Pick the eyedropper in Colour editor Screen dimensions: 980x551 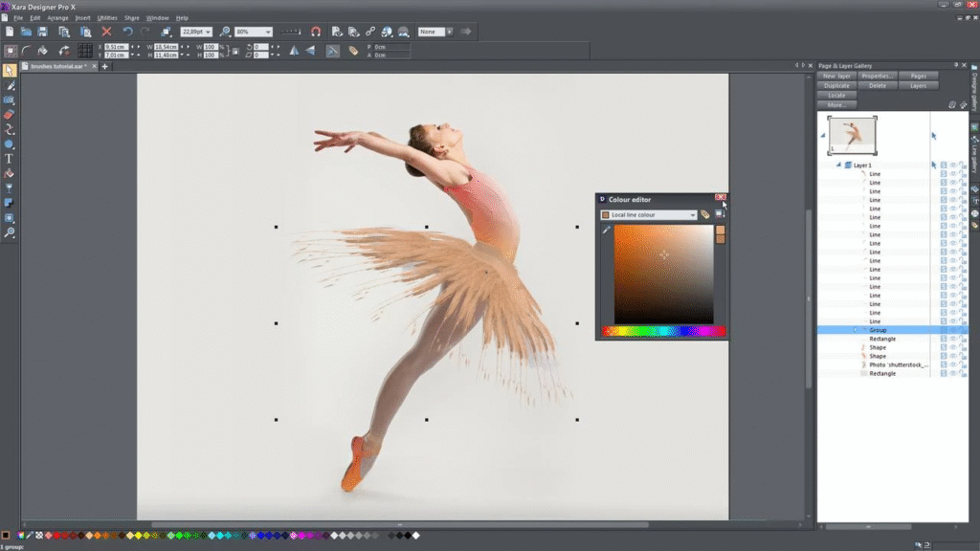pyautogui.click(x=606, y=231)
